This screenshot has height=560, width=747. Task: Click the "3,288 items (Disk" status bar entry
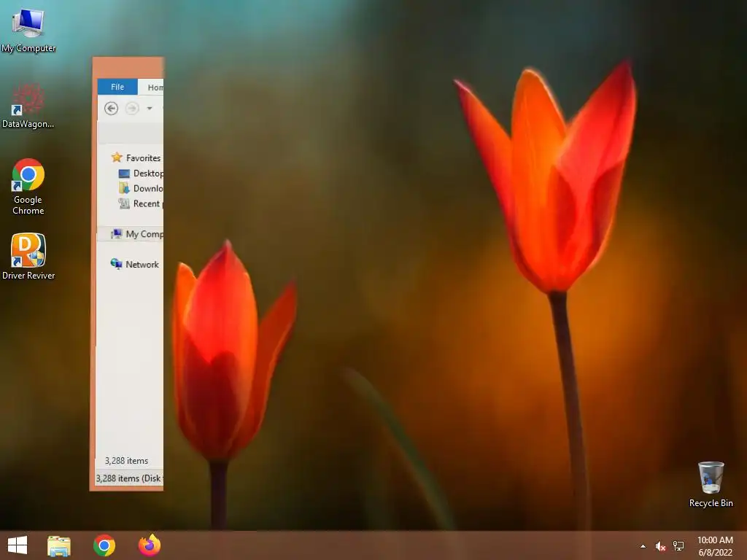coord(130,478)
